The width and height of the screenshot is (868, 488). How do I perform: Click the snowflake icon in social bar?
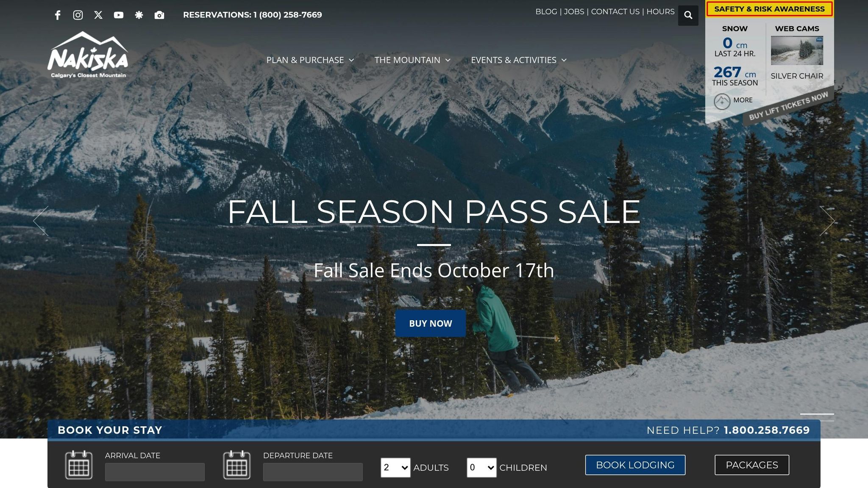pos(139,15)
